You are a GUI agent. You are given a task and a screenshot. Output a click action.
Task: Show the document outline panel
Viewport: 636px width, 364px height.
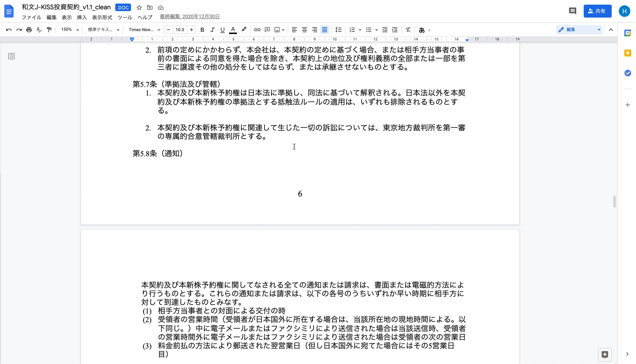(11, 56)
